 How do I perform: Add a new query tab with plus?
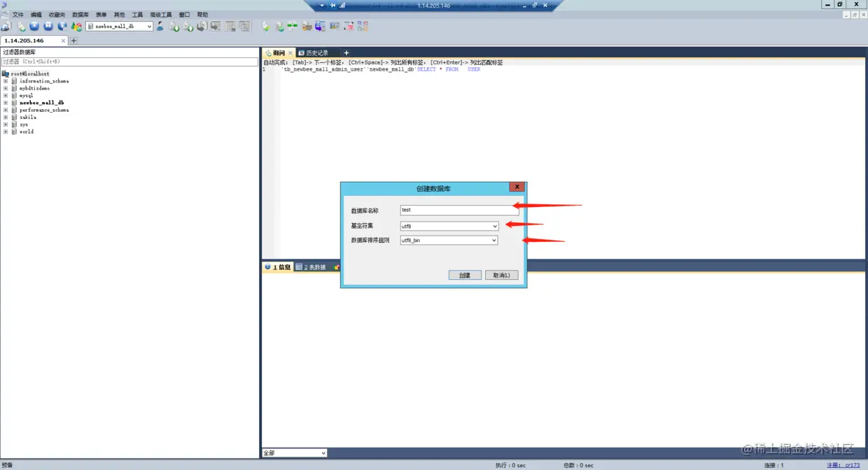[x=346, y=53]
